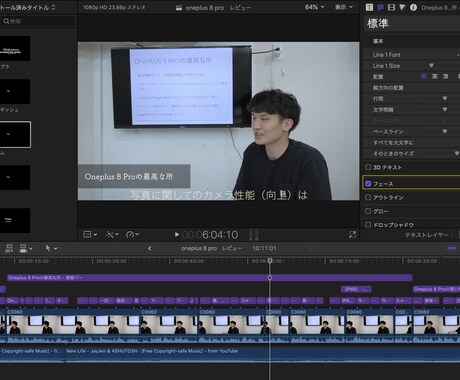Select the bottom title thumbnail in the browser

[x=15, y=220]
